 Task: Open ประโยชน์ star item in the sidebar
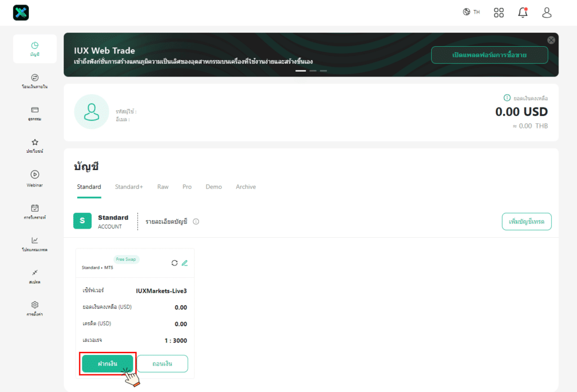click(35, 146)
